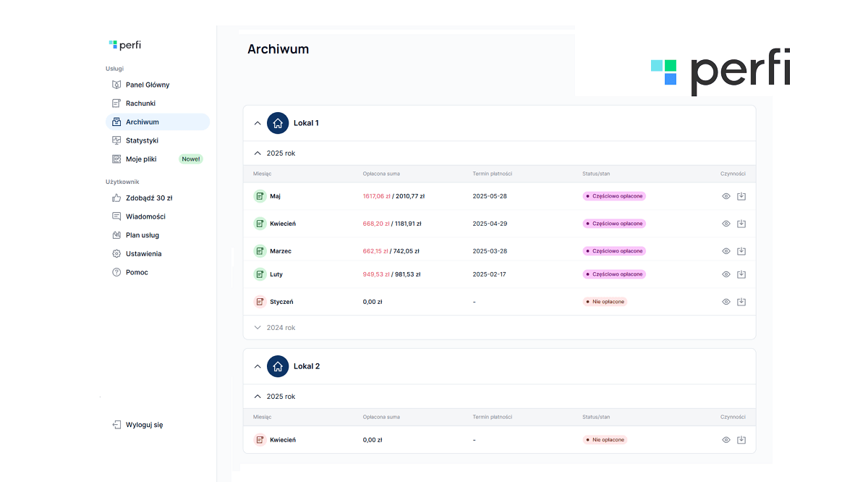This screenshot has height=482, width=868.
Task: Collapse the Lokal 1 section chevron
Action: [x=258, y=123]
